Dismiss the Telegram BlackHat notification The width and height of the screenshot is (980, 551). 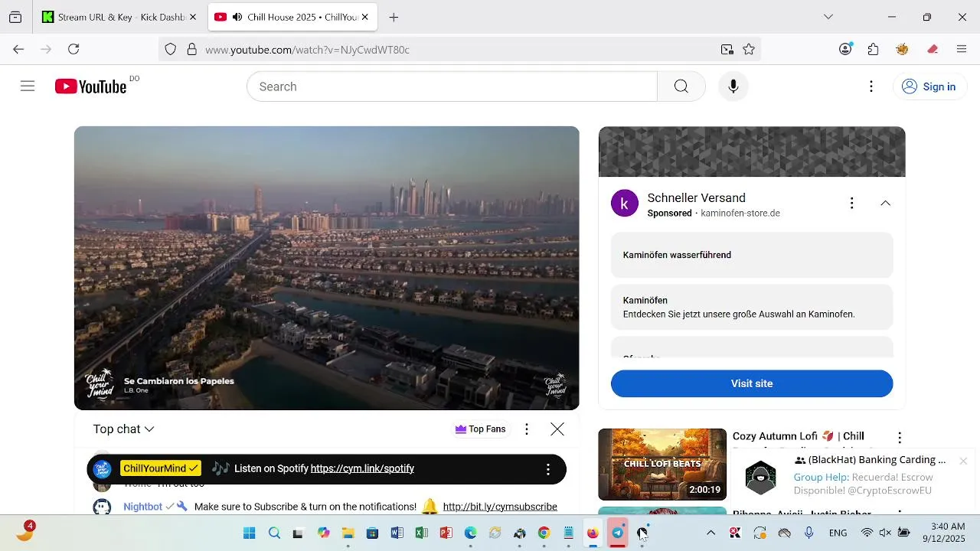(963, 461)
